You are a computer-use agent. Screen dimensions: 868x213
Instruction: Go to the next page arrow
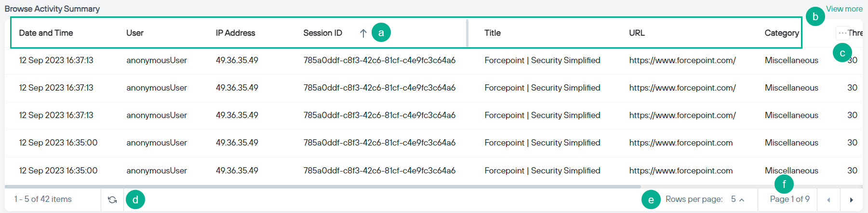852,200
